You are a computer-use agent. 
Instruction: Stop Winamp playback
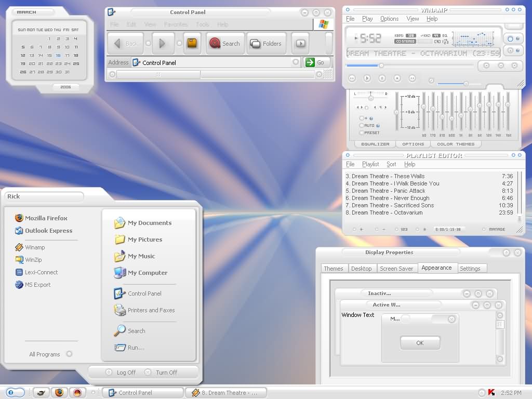[x=397, y=78]
